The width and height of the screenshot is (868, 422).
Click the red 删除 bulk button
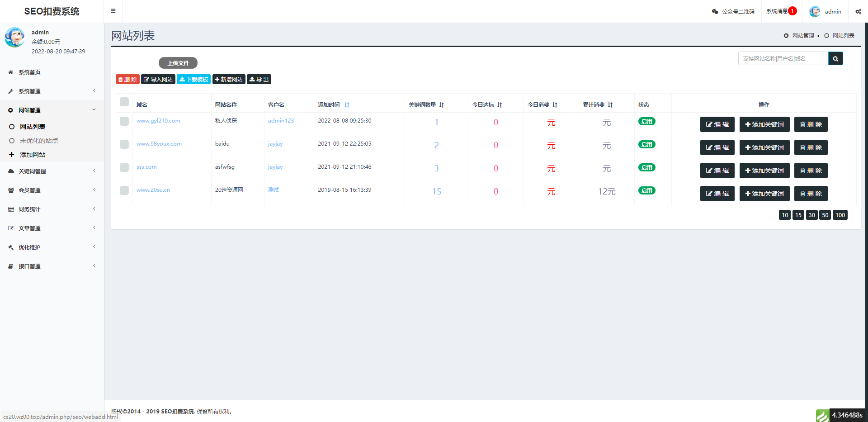point(127,79)
